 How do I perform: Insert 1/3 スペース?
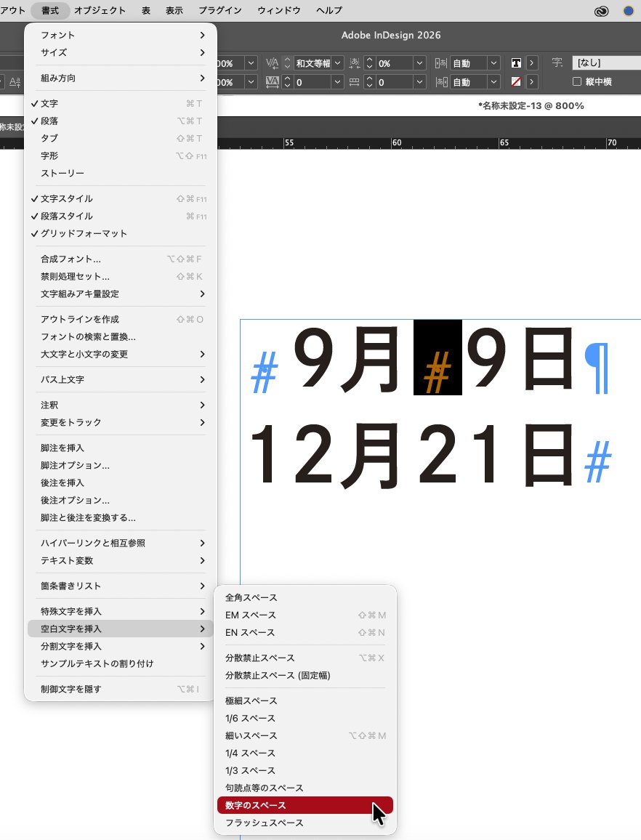pos(305,770)
